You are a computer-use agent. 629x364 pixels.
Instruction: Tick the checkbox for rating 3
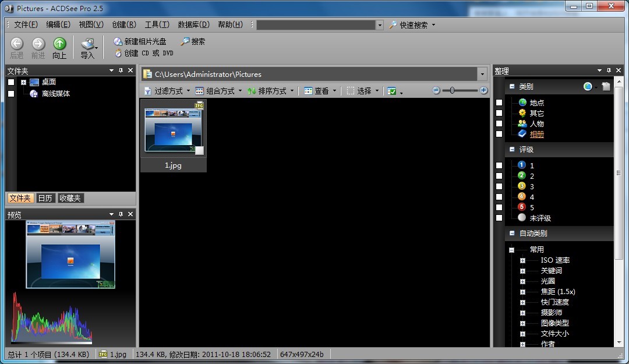pos(499,186)
